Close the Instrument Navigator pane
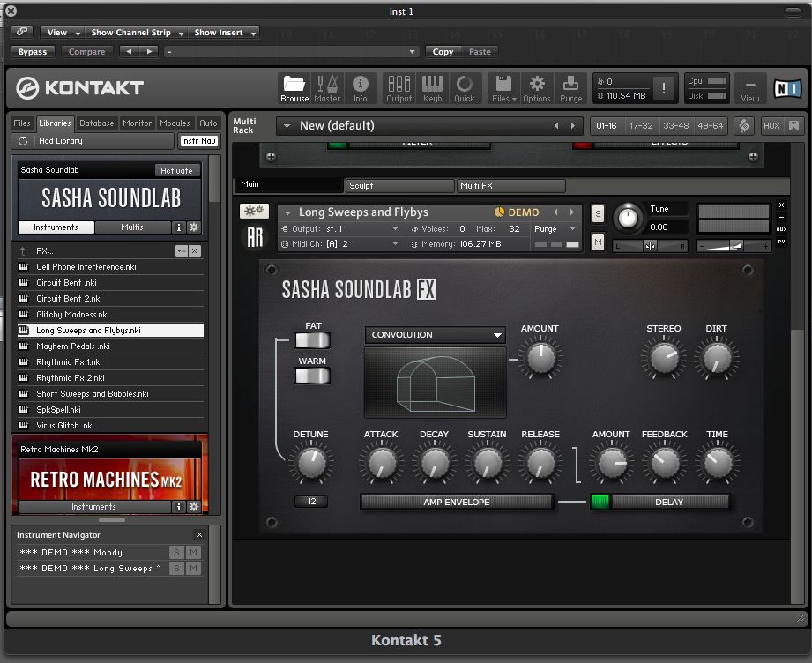The width and height of the screenshot is (812, 663). (200, 534)
